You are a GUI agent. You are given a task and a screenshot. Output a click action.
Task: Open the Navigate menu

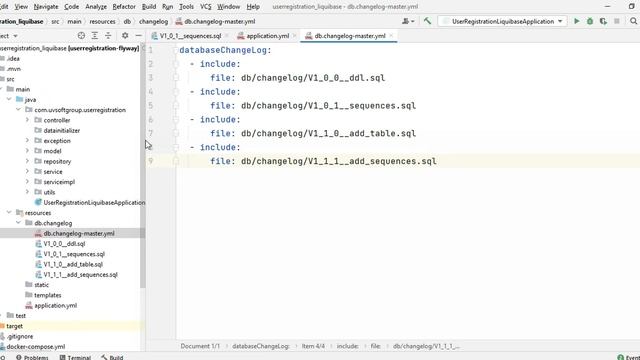coord(46,7)
